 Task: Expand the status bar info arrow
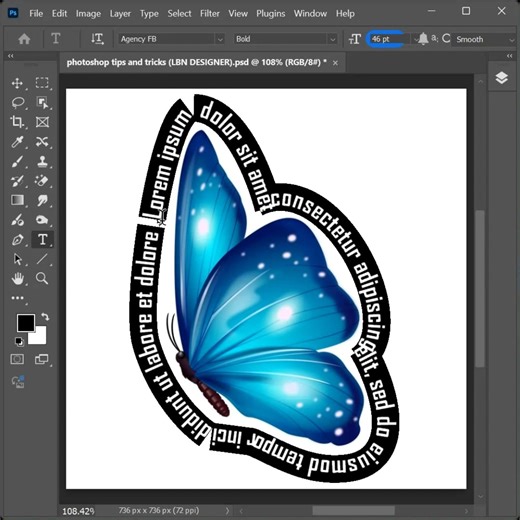tap(227, 510)
